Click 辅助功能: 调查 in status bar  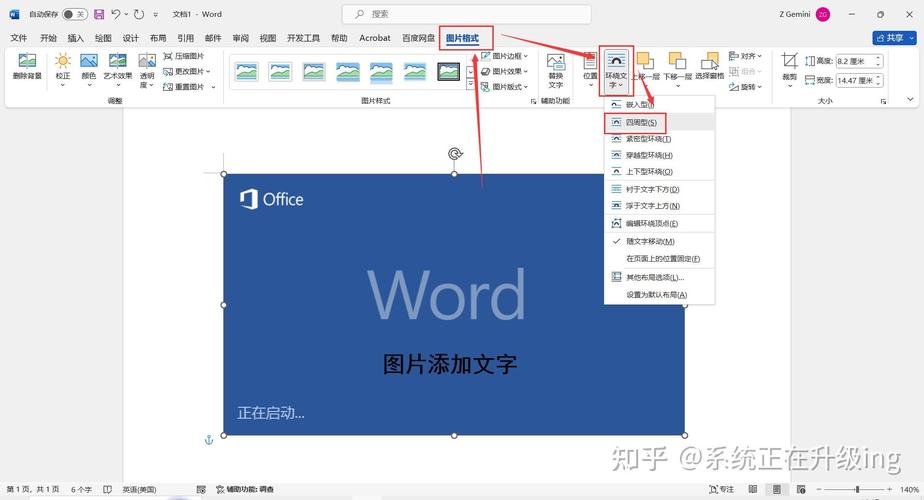point(245,489)
